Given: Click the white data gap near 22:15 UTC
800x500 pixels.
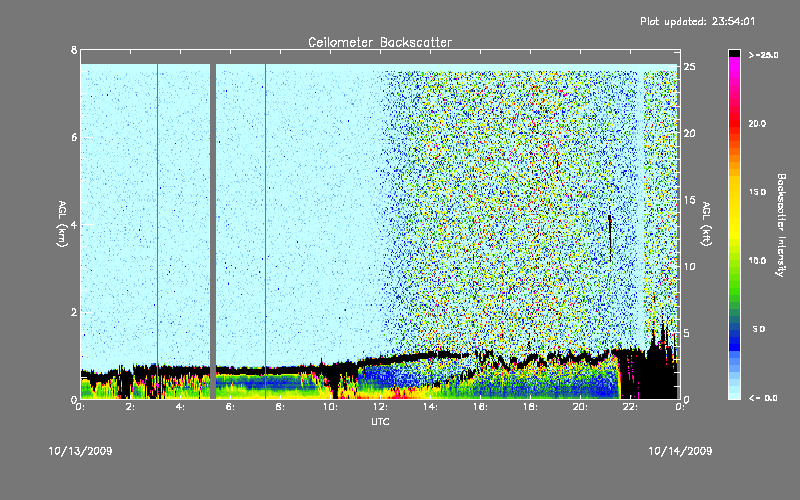Looking at the screenshot, I should point(641,209).
